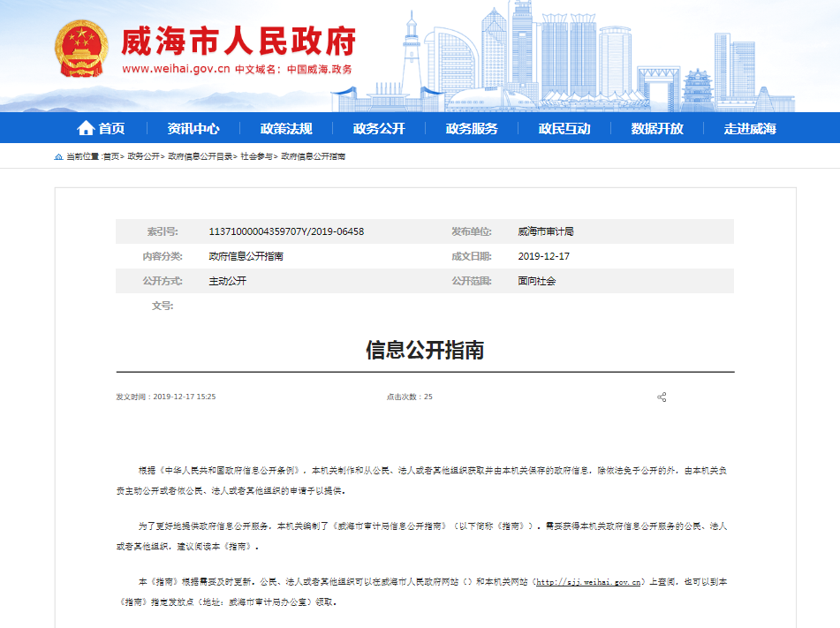
Task: Open the 政策法规 navigation menu
Action: pyautogui.click(x=286, y=128)
